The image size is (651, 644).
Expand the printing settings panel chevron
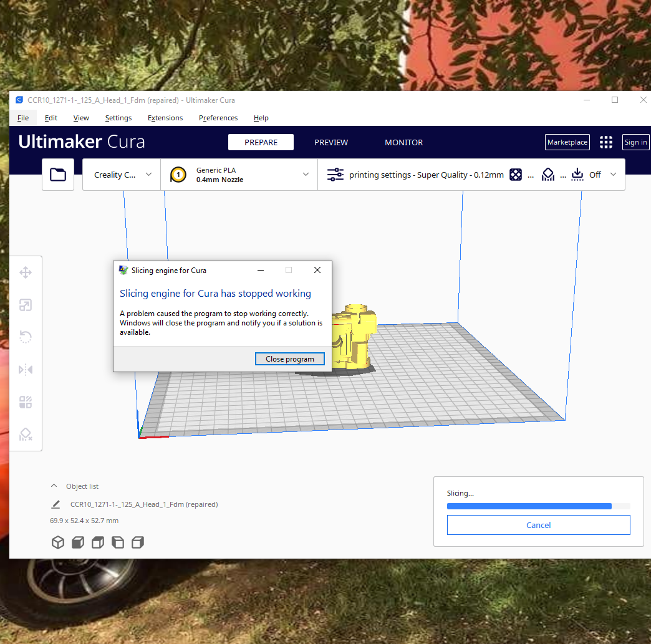[613, 175]
